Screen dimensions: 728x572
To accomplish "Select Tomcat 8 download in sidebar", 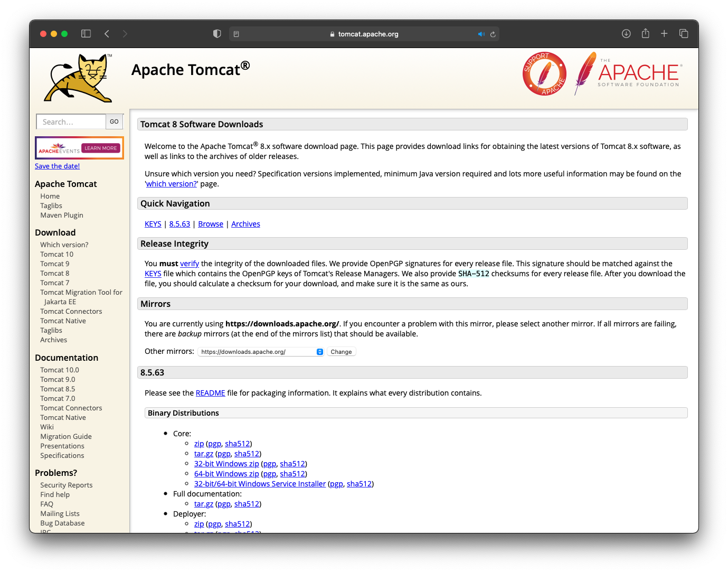I will pyautogui.click(x=55, y=273).
